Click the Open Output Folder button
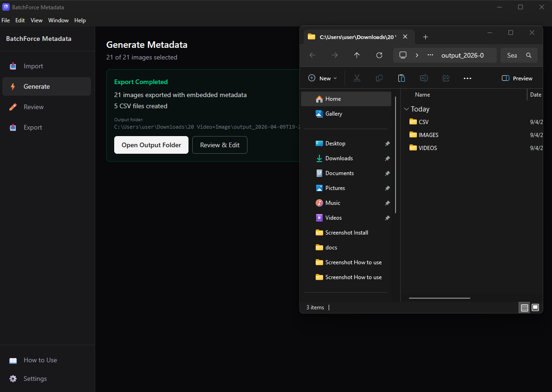This screenshot has height=392, width=552. click(151, 145)
